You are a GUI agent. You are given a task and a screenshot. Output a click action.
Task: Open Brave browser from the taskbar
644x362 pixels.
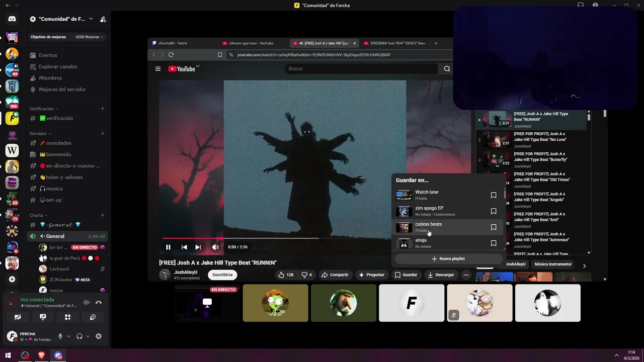(41, 355)
